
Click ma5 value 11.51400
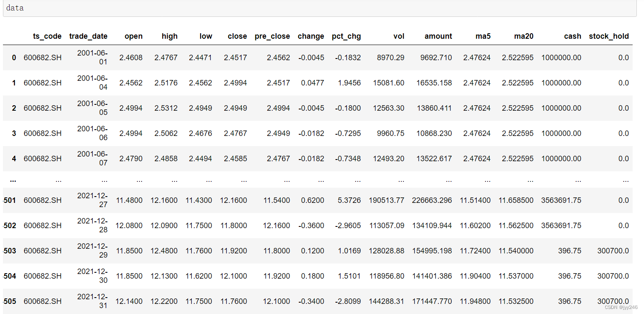475,200
